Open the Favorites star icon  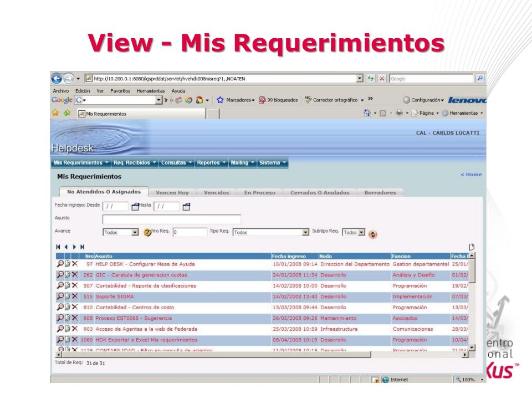[x=55, y=113]
